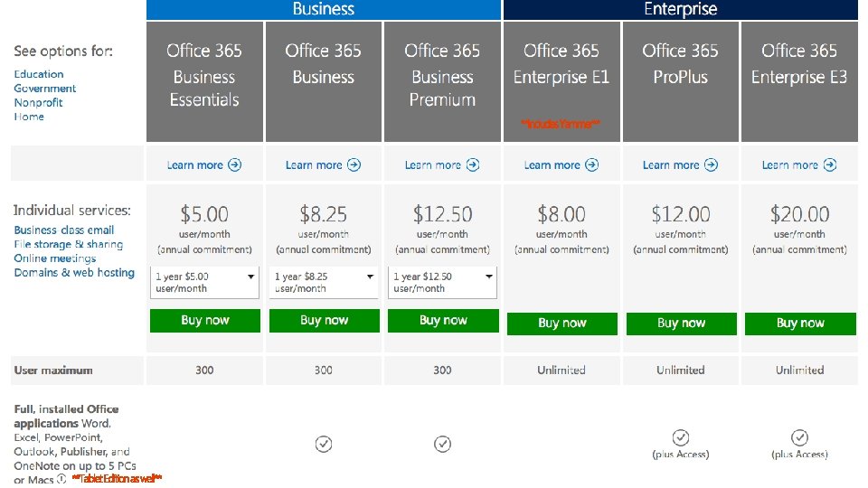
Task: Click the checkmark in Business Premium column
Action: coord(442,444)
